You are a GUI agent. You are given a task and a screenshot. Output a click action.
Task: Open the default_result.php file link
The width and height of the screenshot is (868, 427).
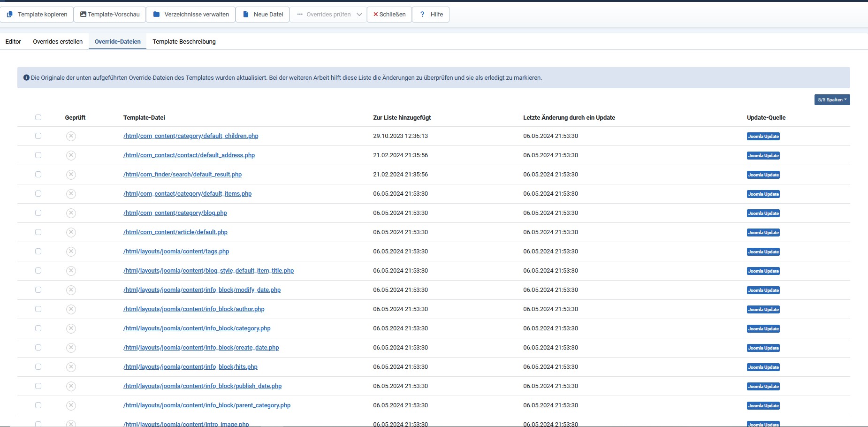183,175
